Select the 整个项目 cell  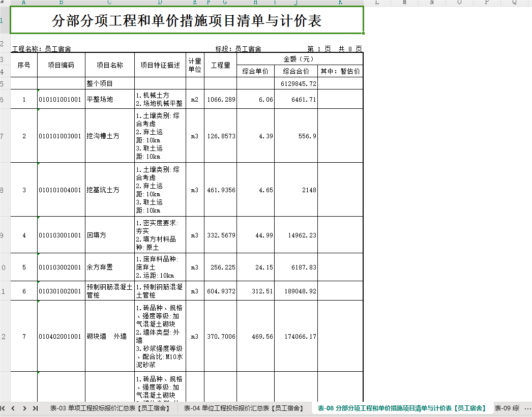(x=109, y=83)
